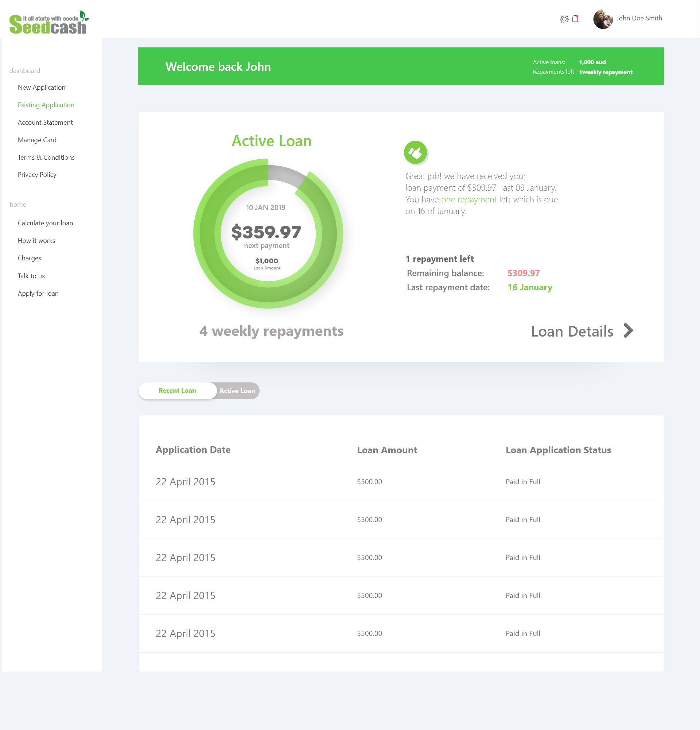700x730 pixels.
Task: Open the settings gear icon
Action: 564,19
